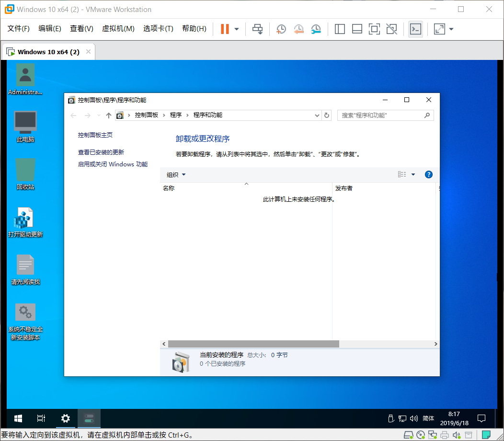Image resolution: width=504 pixels, height=441 pixels.
Task: Go up one level in control panel
Action: click(x=109, y=115)
